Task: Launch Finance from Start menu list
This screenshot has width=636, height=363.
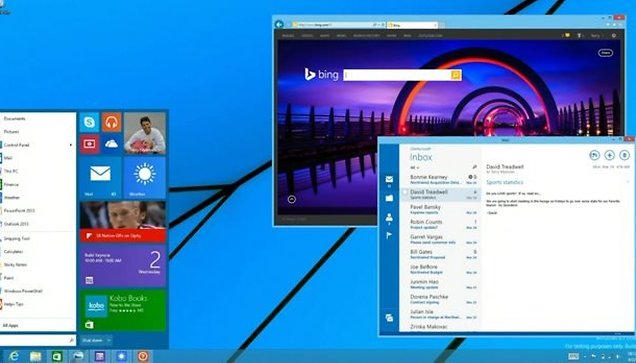Action: [x=11, y=185]
